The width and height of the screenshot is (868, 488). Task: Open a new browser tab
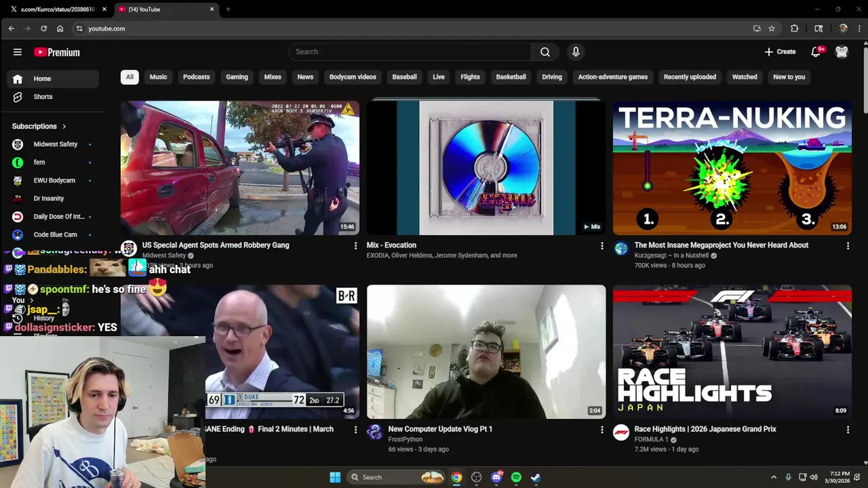[x=228, y=9]
